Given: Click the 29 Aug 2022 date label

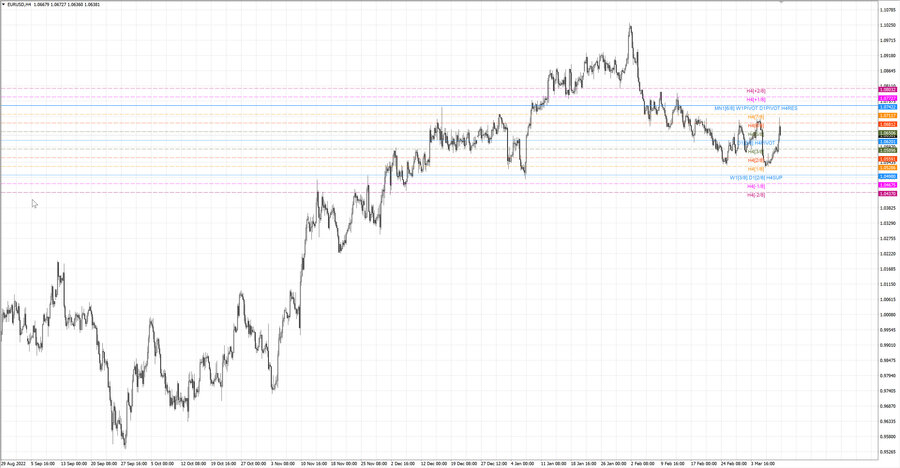Looking at the screenshot, I should tap(13, 463).
